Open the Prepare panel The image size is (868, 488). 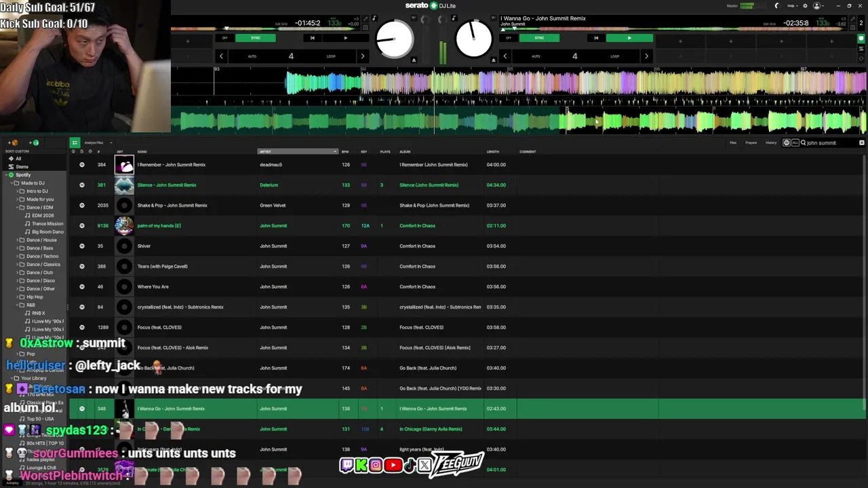pyautogui.click(x=751, y=143)
